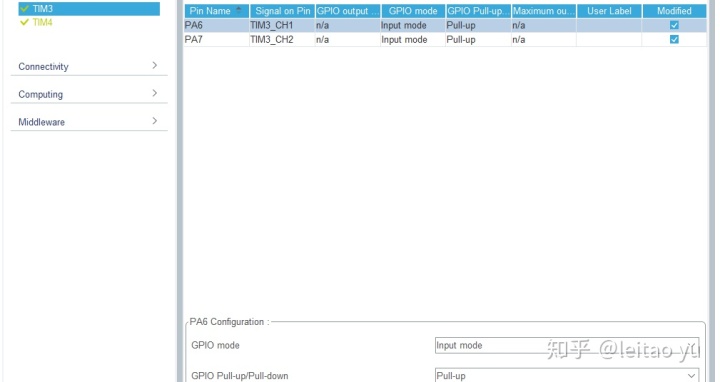Click the GPIO Pull-up column header
Viewport: 720px width, 382px height.
click(478, 11)
